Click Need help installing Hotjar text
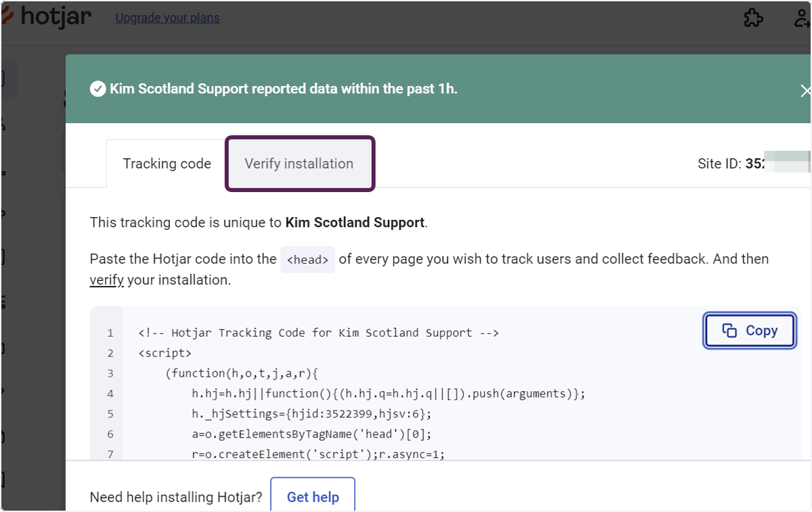This screenshot has height=512, width=812. point(176,497)
